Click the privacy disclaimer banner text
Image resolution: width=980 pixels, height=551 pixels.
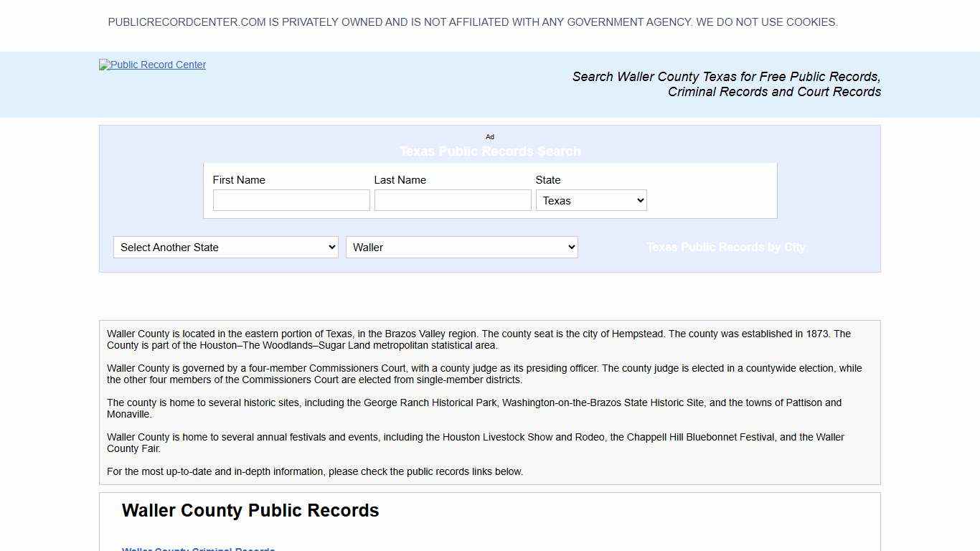point(473,22)
